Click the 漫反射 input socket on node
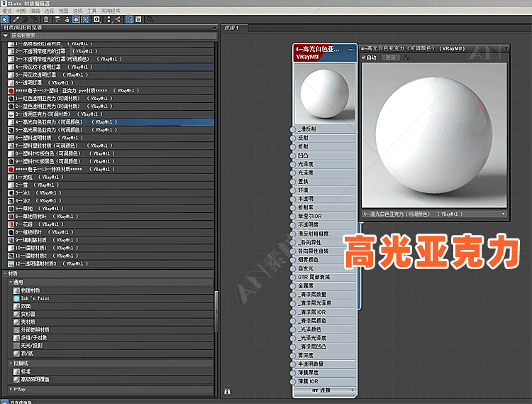 293,129
